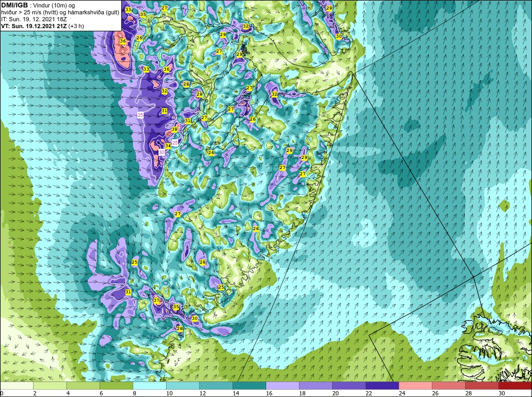Click the legend scale value 16
The height and width of the screenshot is (397, 532).
(269, 393)
